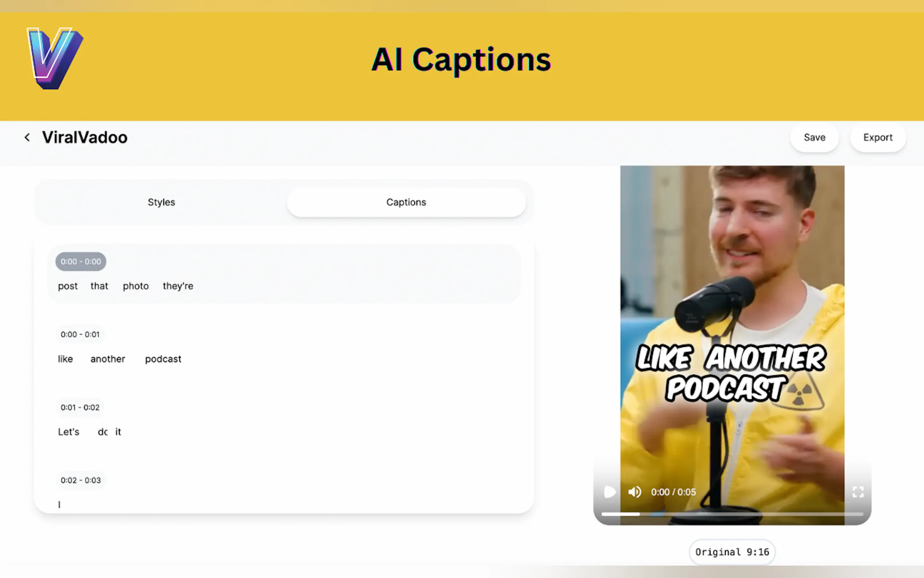Click the Save button
The height and width of the screenshot is (578, 924).
pyautogui.click(x=815, y=137)
